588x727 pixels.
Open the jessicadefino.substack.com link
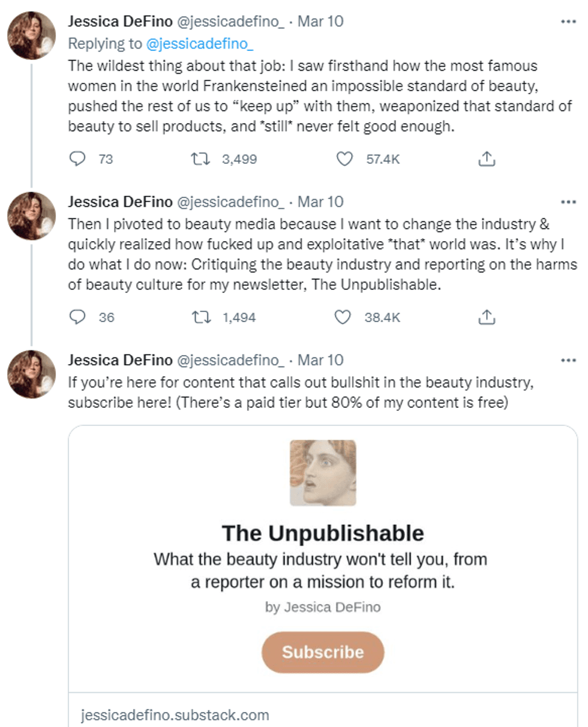pyautogui.click(x=175, y=715)
